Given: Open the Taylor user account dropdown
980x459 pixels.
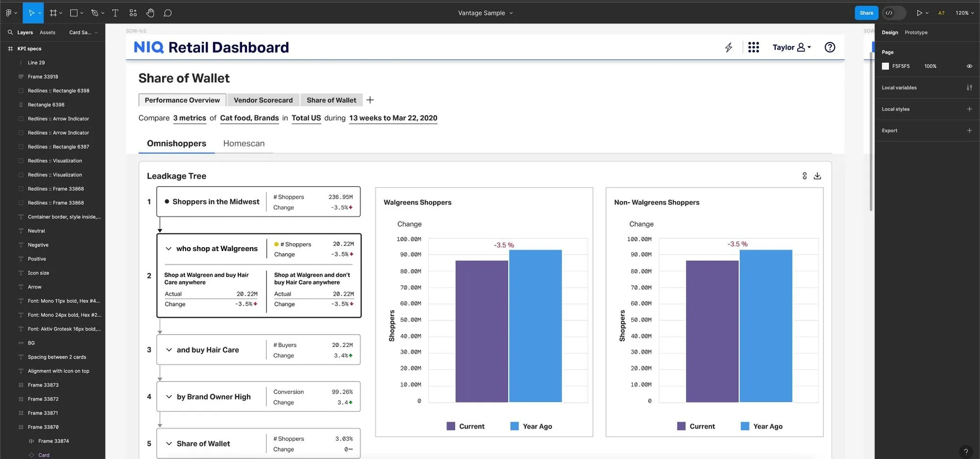Looking at the screenshot, I should [792, 47].
